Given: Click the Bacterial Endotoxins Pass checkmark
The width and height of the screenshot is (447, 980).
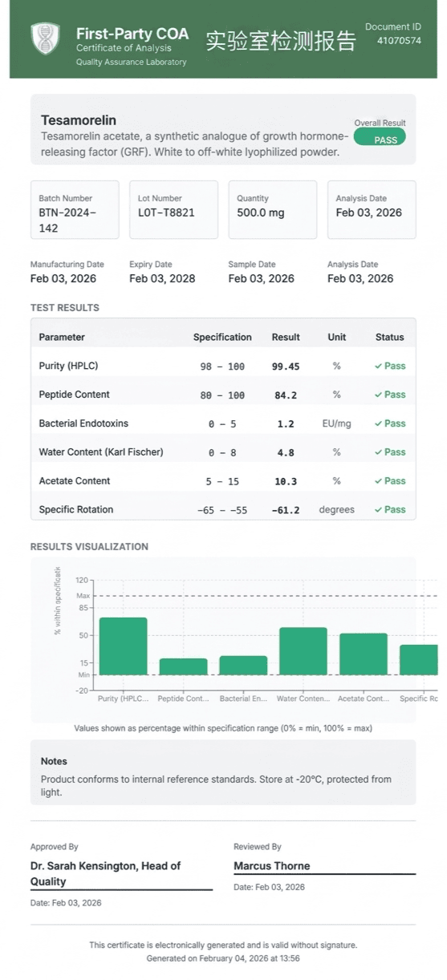Looking at the screenshot, I should pos(377,423).
